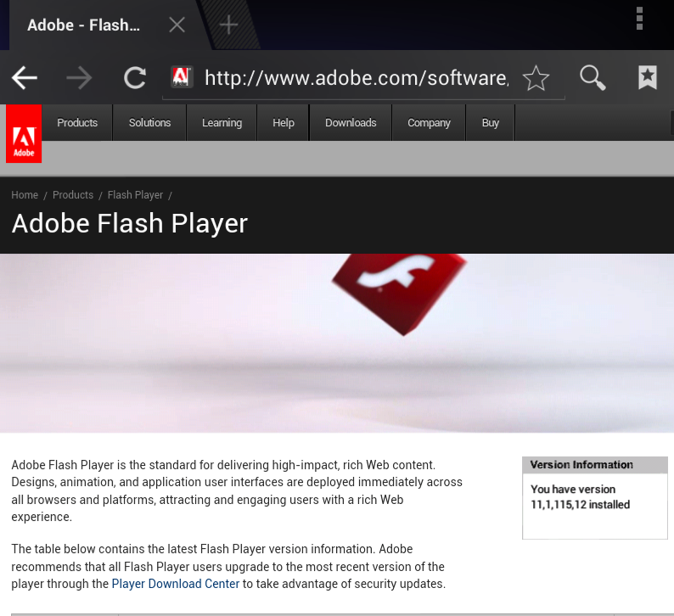Click the Adobe favicon in the address bar
The width and height of the screenshot is (674, 616).
tap(182, 77)
